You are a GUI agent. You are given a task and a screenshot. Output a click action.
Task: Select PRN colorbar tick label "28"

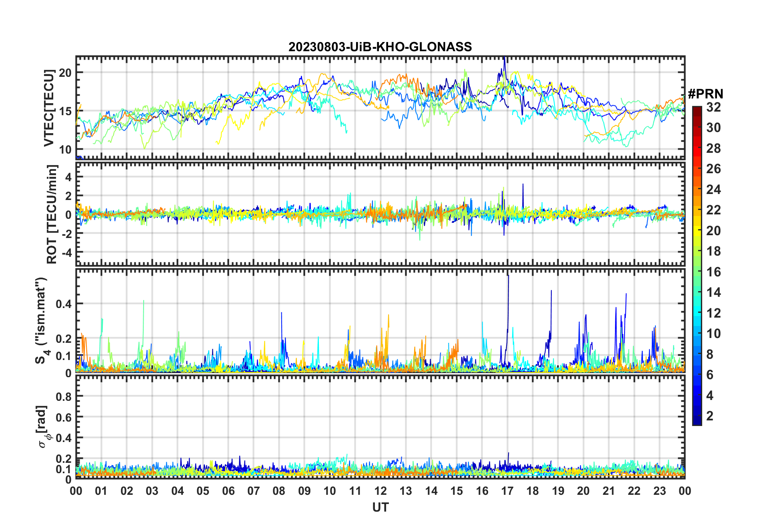pos(713,148)
